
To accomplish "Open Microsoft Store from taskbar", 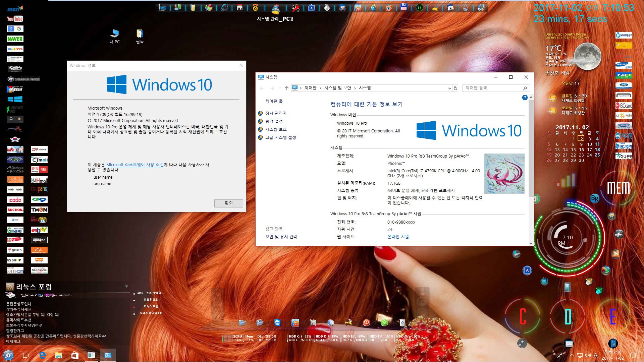I will (x=75, y=355).
